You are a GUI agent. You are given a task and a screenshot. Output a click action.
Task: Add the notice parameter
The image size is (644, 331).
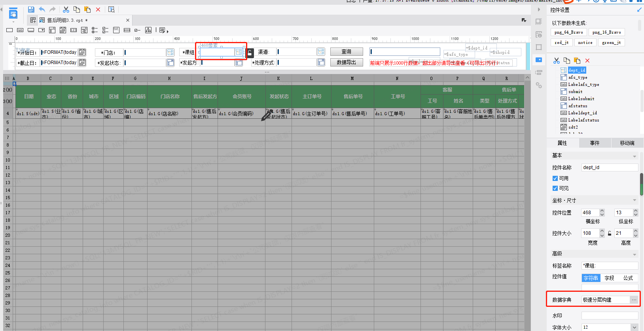[x=585, y=42]
